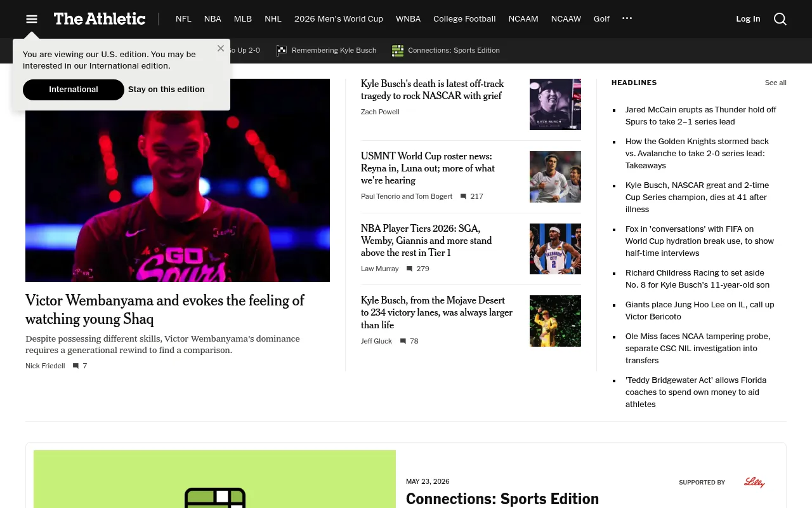The width and height of the screenshot is (812, 508).
Task: Open Ole Miss NCAA tampering probe headline
Action: 698,349
